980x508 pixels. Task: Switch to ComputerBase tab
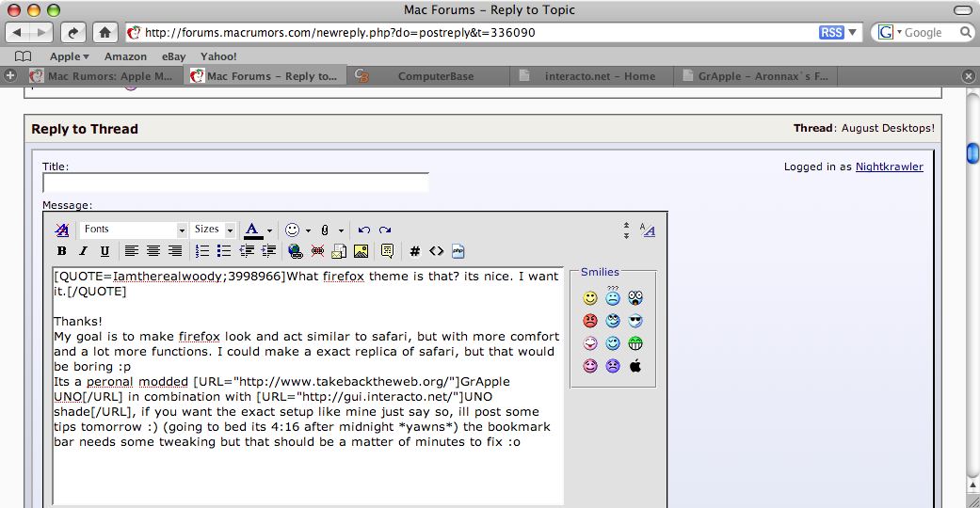(428, 76)
